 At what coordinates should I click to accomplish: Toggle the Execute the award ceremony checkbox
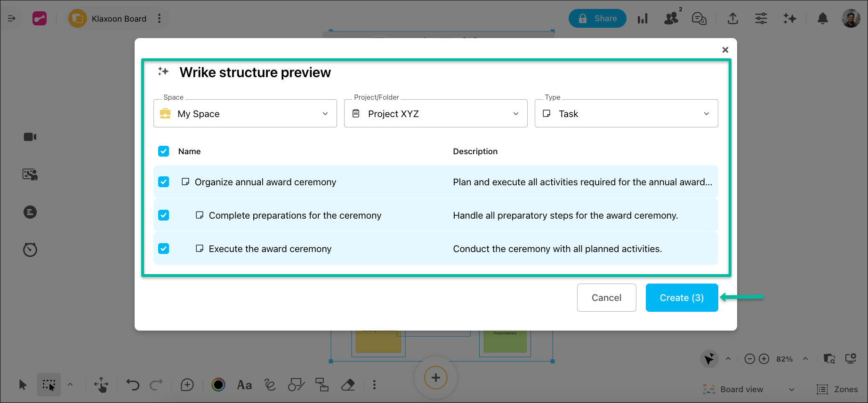click(164, 249)
